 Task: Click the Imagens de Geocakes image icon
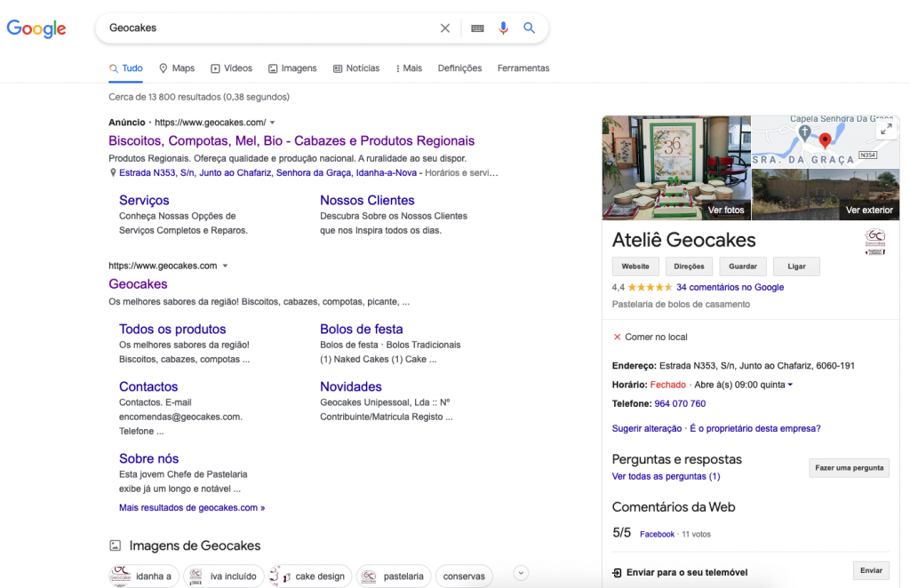116,545
